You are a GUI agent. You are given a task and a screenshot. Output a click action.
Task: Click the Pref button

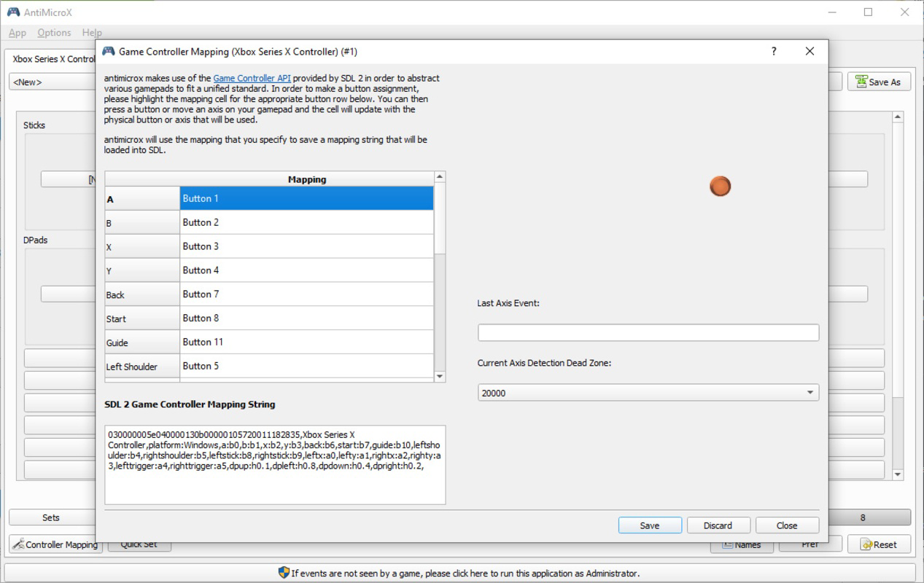point(810,545)
